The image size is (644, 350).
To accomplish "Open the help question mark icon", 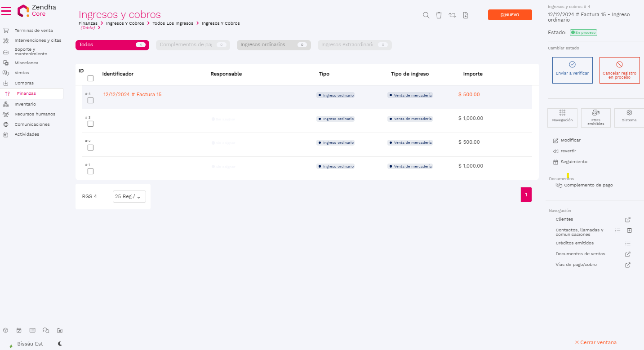I will pyautogui.click(x=6, y=330).
